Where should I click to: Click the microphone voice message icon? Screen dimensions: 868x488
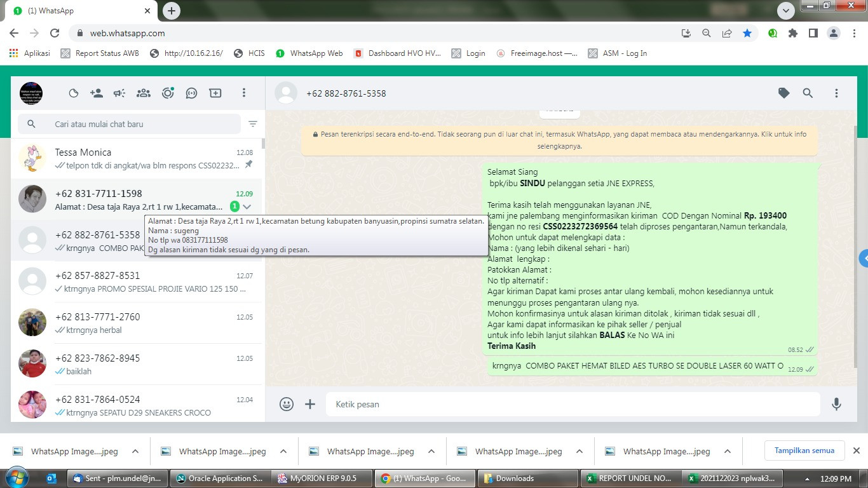[837, 404]
